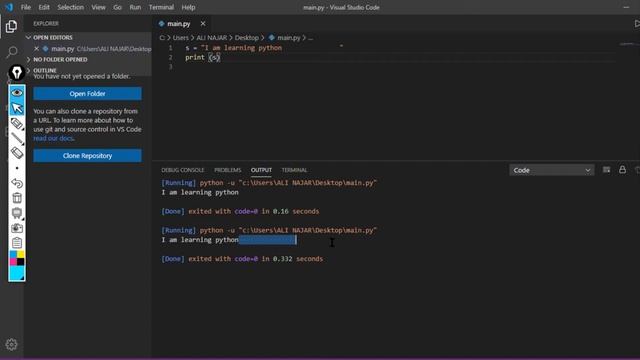Click the whiteboard screen tool in the annotation toolbar
640x360 pixels.
17,213
